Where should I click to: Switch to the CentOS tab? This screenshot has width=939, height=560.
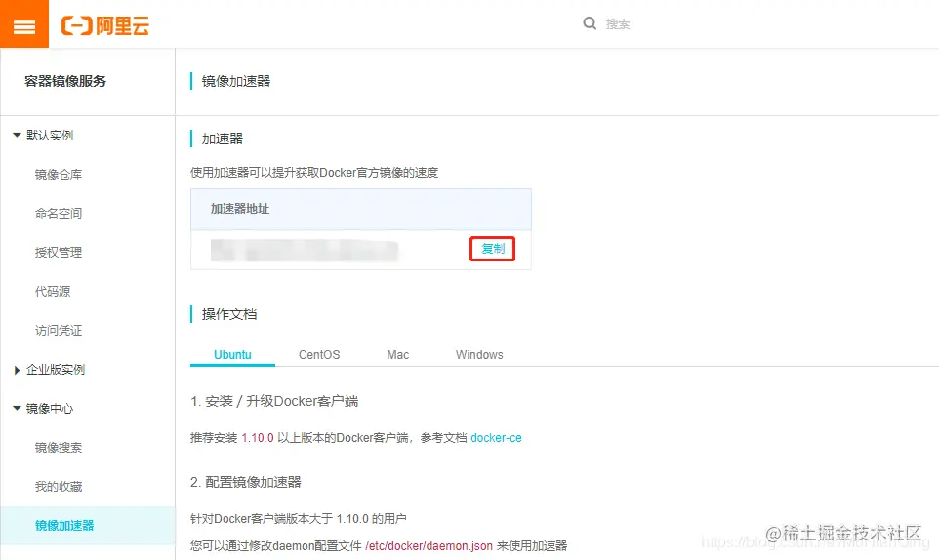click(x=319, y=355)
